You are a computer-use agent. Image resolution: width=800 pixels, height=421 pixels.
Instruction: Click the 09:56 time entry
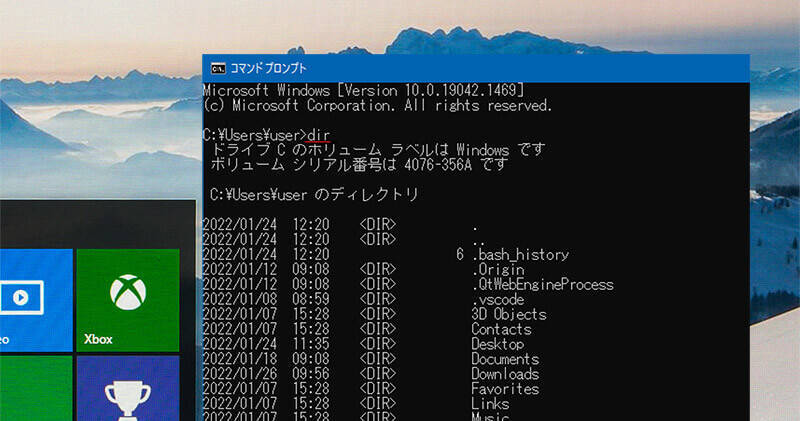pyautogui.click(x=311, y=374)
